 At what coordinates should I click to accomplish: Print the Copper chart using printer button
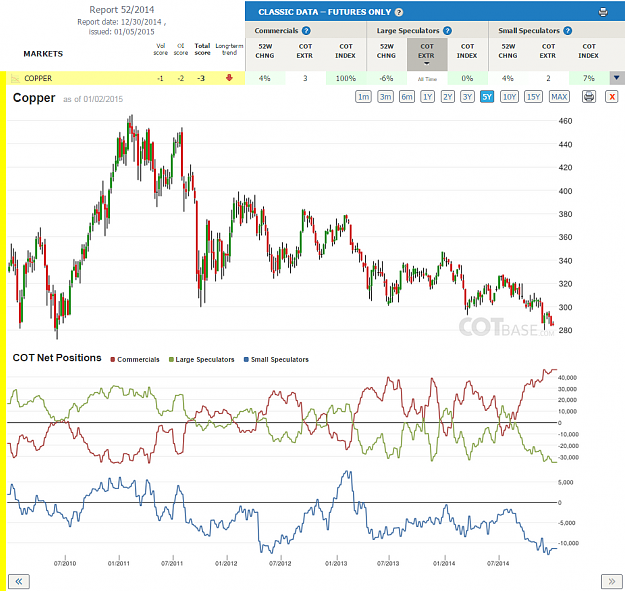point(589,97)
